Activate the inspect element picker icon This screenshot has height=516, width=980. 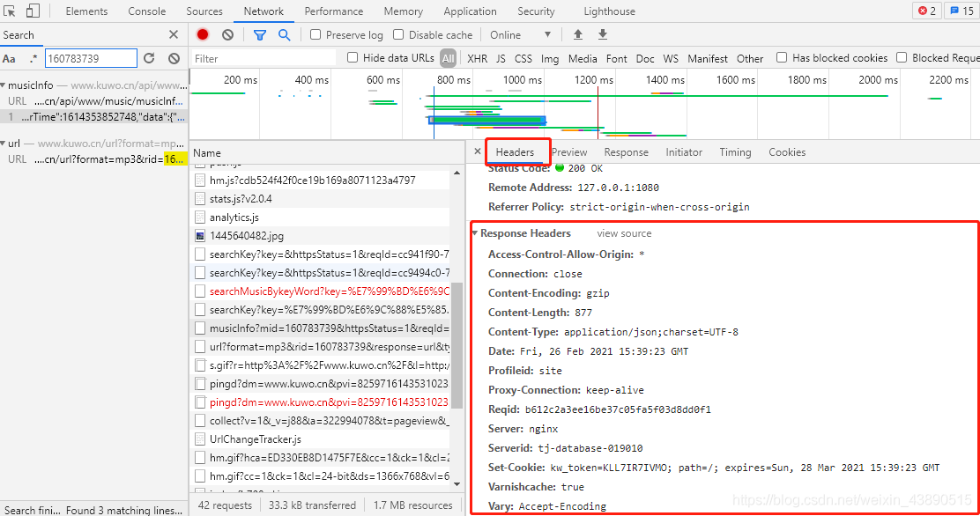[x=10, y=11]
